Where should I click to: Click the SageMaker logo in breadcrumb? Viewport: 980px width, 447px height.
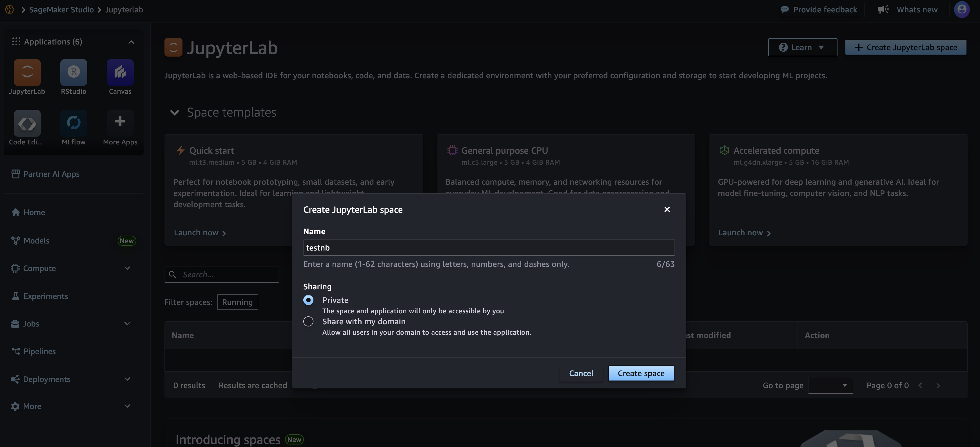tap(10, 10)
